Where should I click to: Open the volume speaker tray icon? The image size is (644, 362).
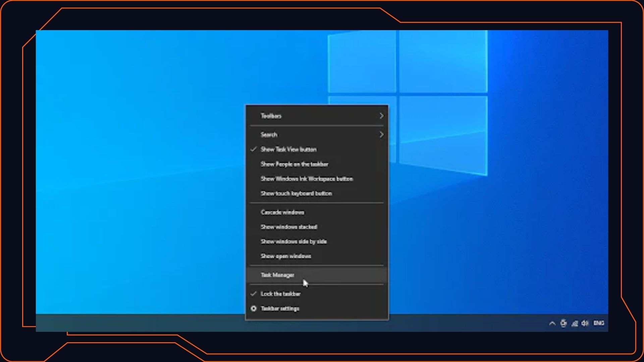pyautogui.click(x=585, y=323)
